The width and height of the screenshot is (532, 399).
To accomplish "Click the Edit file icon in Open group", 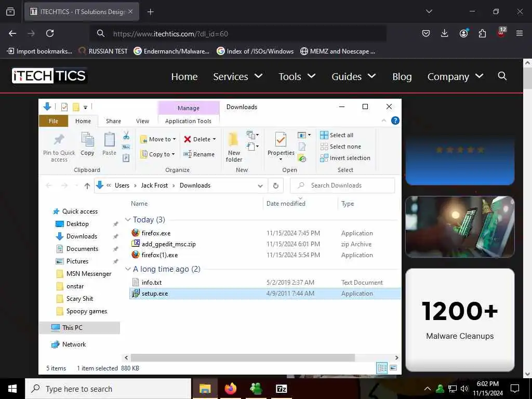I will click(302, 147).
